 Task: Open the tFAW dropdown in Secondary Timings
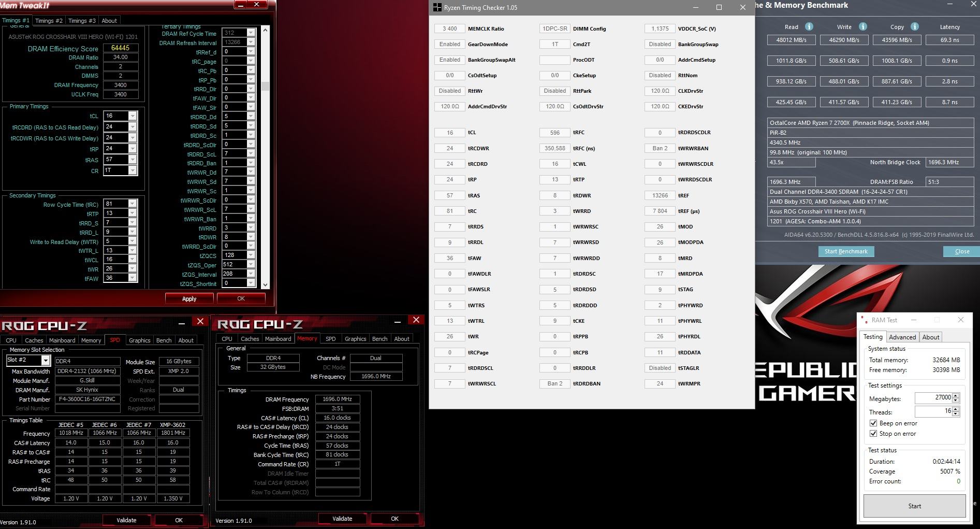point(133,278)
